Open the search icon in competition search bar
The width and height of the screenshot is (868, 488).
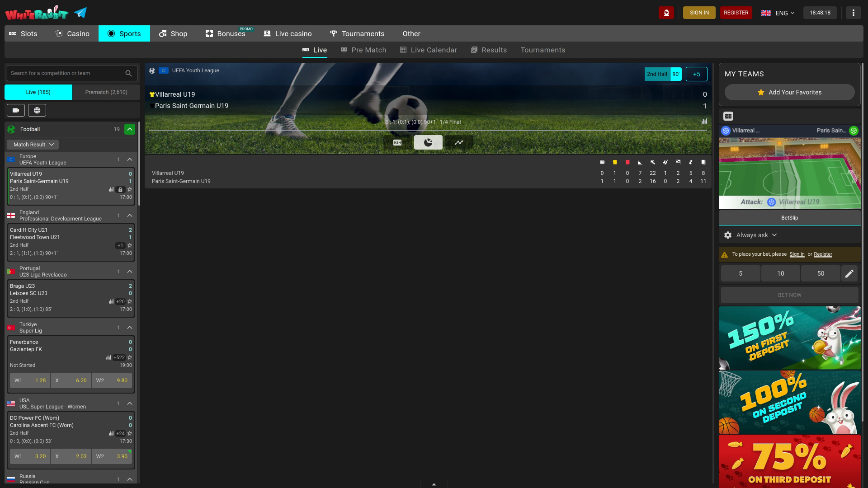tap(129, 73)
